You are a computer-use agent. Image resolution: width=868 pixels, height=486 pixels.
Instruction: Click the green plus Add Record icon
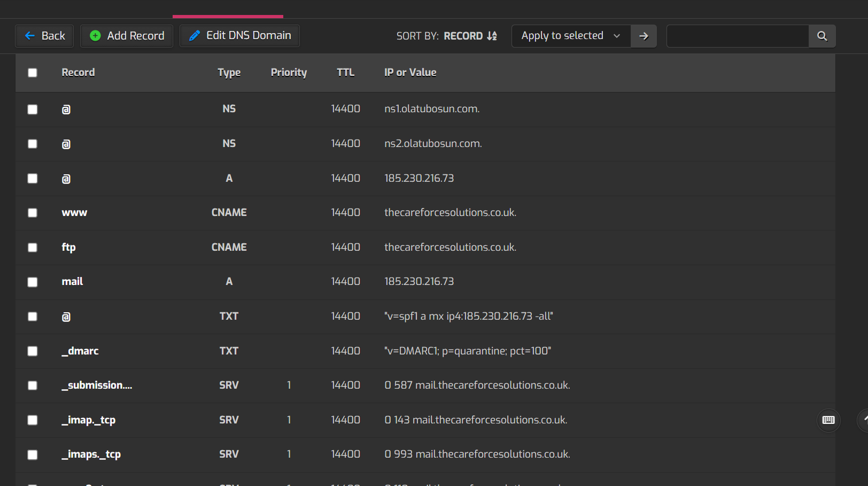[95, 36]
